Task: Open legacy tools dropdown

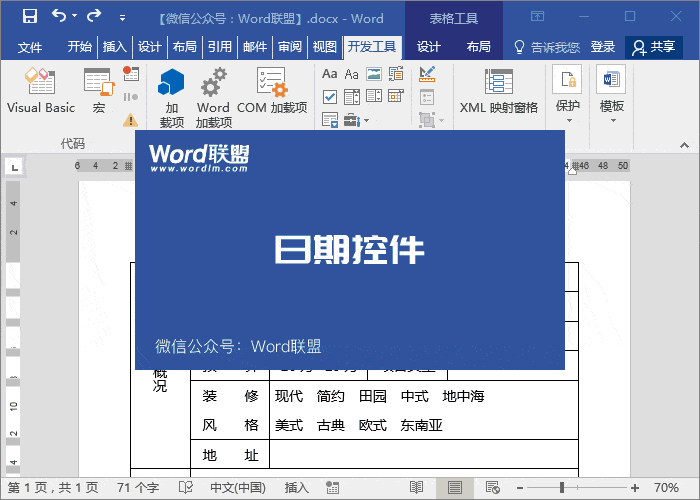Action: (x=356, y=120)
